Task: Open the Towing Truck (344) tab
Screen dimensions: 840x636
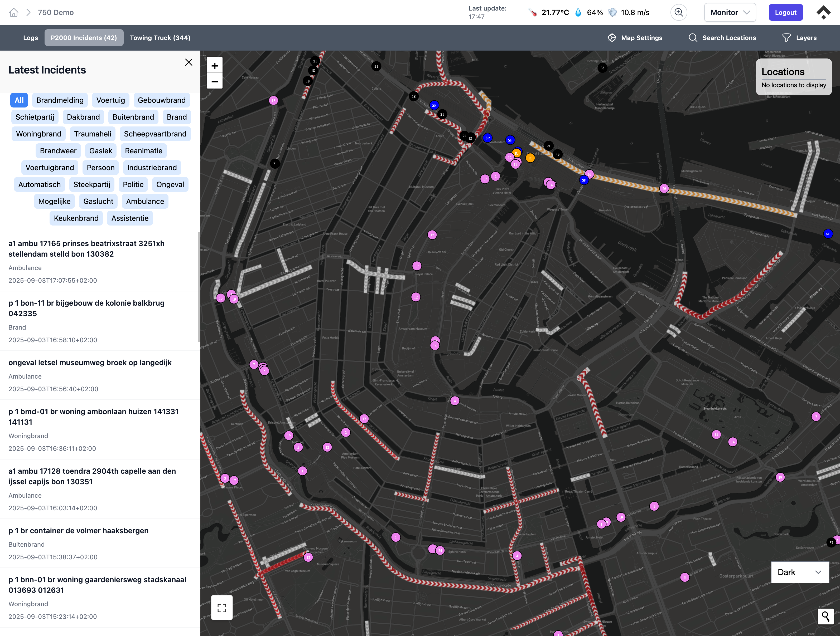Action: point(160,38)
